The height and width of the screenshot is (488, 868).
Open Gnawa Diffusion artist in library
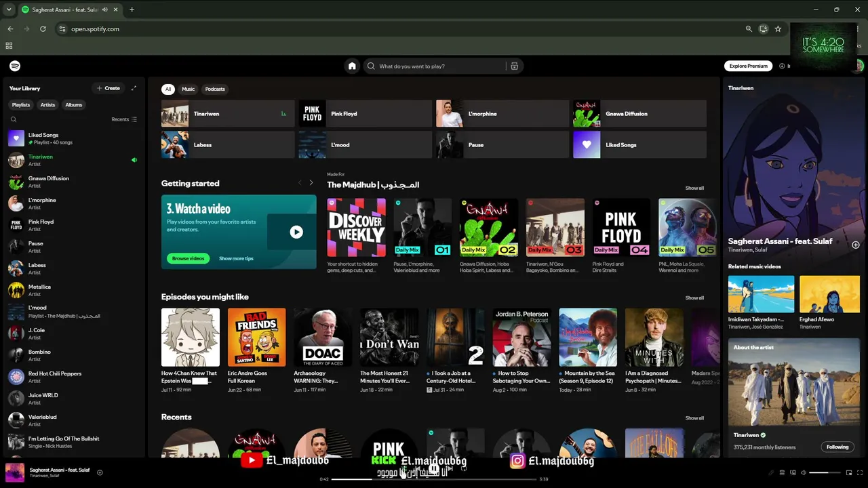[73, 182]
